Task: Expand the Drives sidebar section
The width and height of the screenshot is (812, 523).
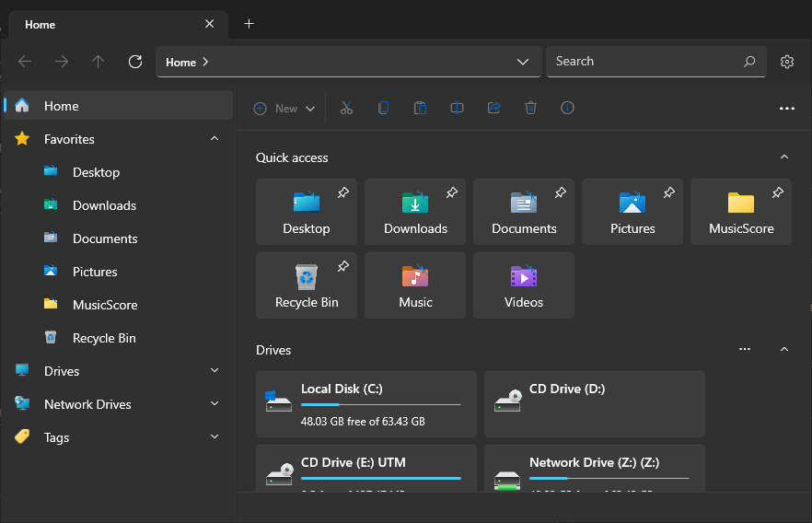Action: pos(215,370)
